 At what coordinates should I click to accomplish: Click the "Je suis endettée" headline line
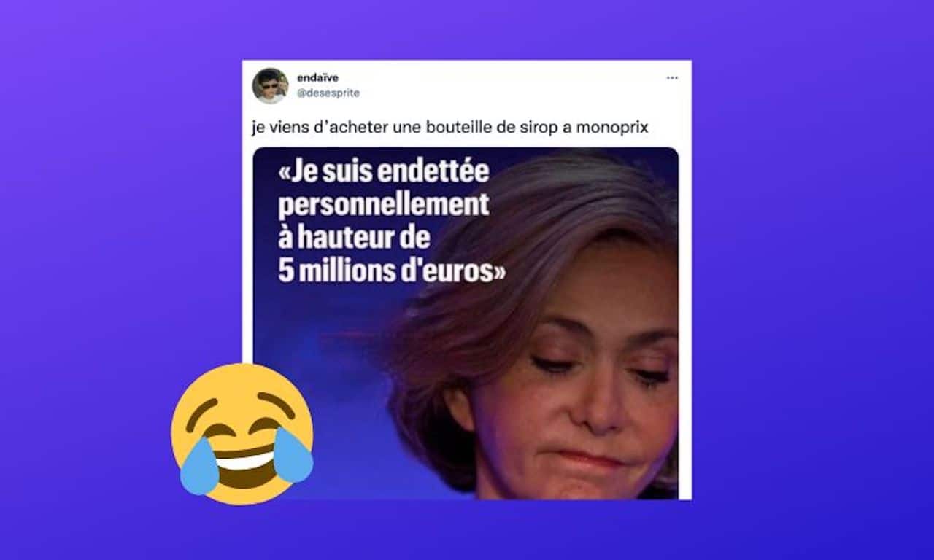(384, 175)
